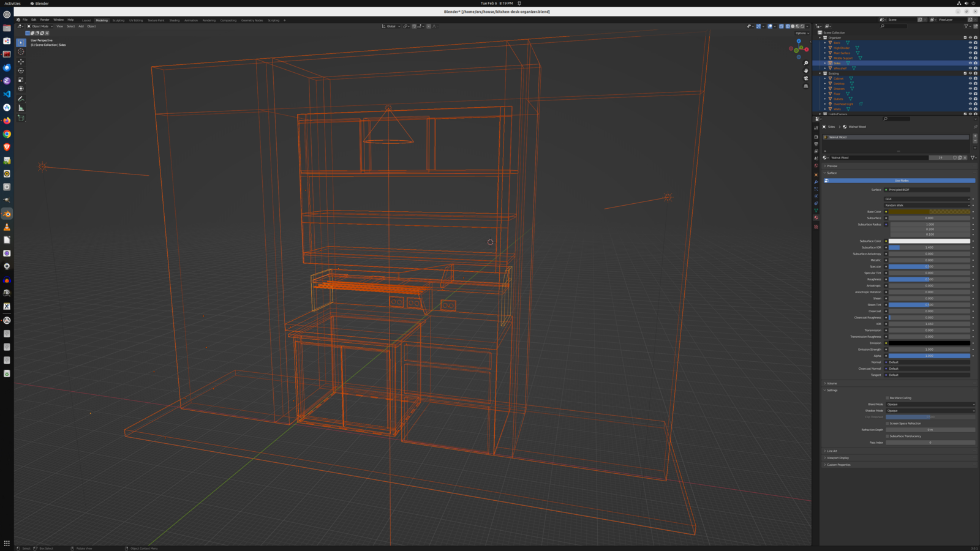Choose the Annotate tool
The image size is (980, 551).
(x=21, y=99)
